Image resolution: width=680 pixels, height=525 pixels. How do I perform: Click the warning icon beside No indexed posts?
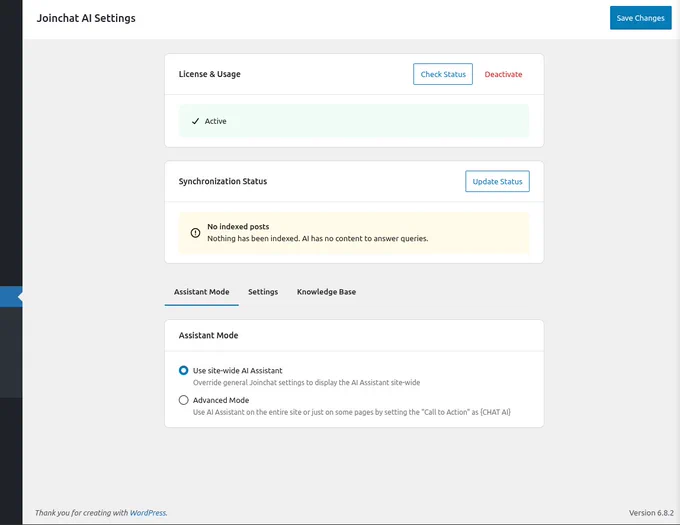click(196, 233)
